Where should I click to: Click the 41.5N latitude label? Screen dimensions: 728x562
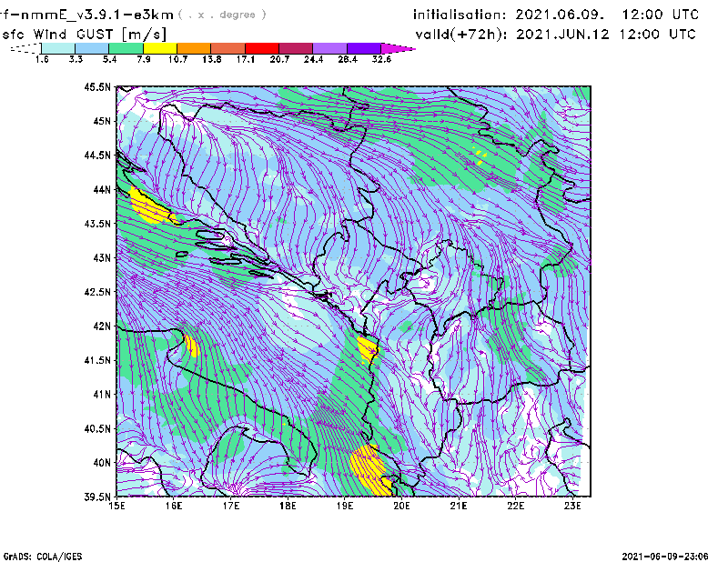[x=97, y=360]
